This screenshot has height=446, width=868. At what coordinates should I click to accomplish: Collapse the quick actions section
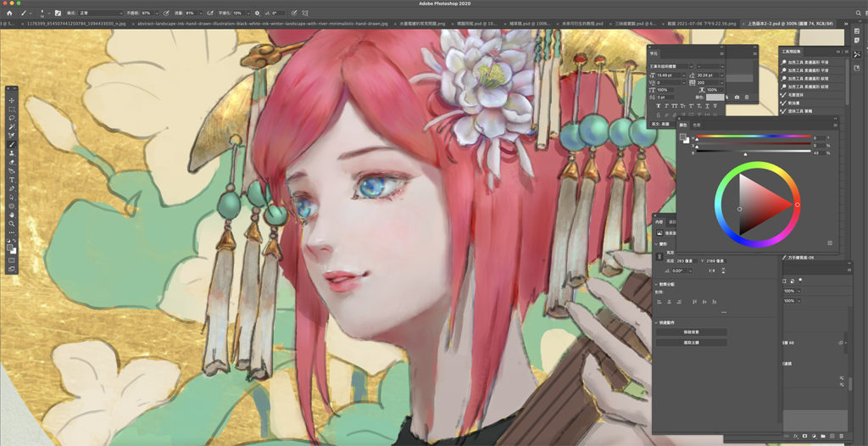pos(656,322)
